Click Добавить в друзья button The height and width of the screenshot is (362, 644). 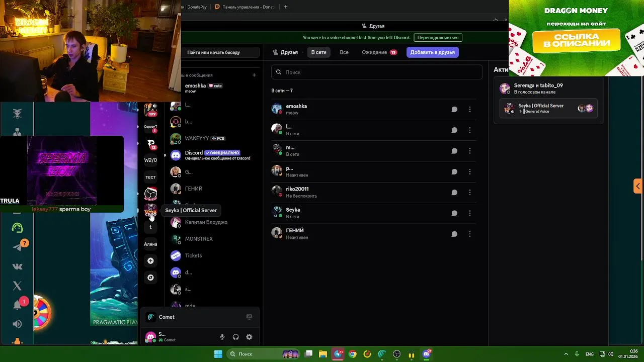coord(432,52)
